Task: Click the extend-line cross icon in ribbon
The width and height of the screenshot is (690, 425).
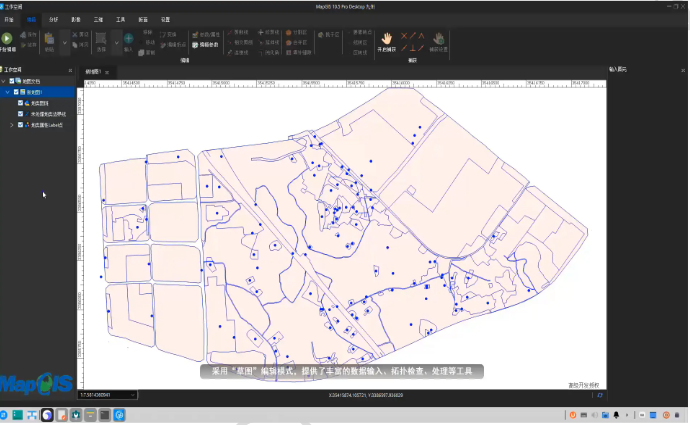Action: (x=261, y=32)
